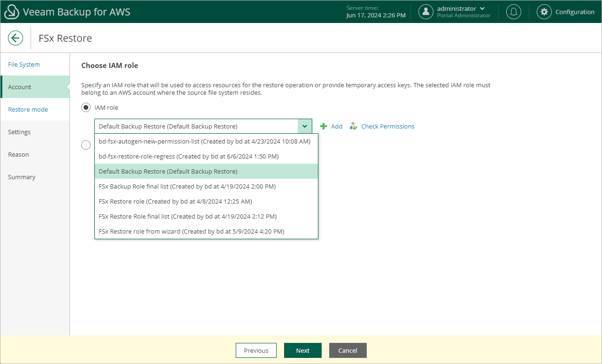Click the Server time display
This screenshot has height=364, width=602.
coord(376,12)
